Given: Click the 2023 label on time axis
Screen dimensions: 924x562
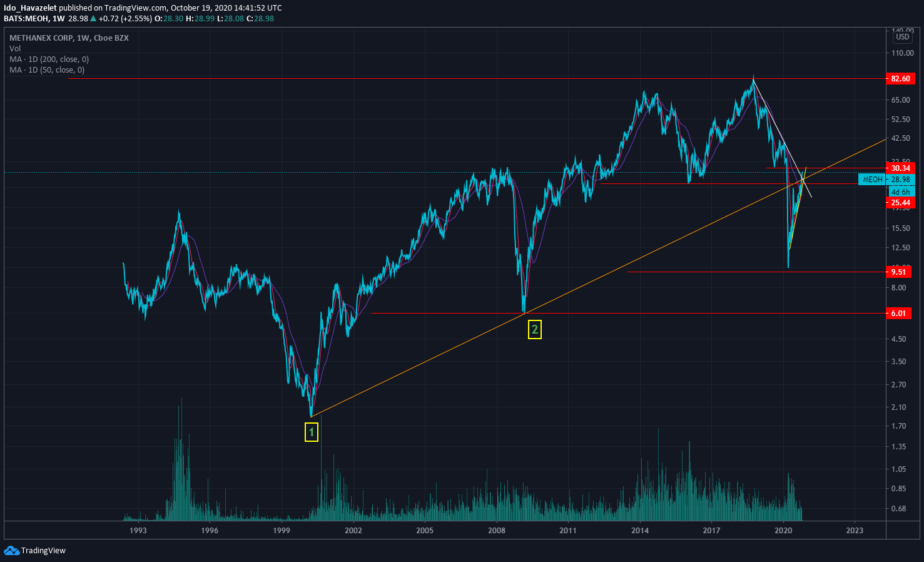Looking at the screenshot, I should click(x=855, y=531).
